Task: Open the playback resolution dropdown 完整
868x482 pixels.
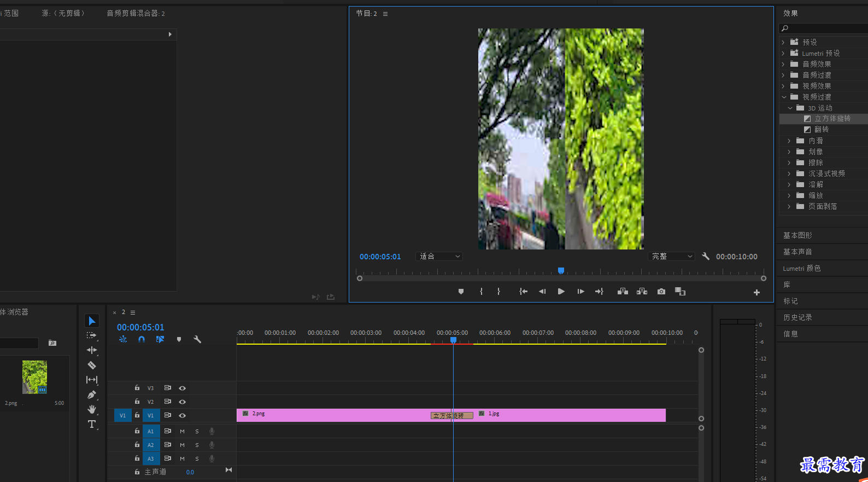Action: pyautogui.click(x=672, y=256)
